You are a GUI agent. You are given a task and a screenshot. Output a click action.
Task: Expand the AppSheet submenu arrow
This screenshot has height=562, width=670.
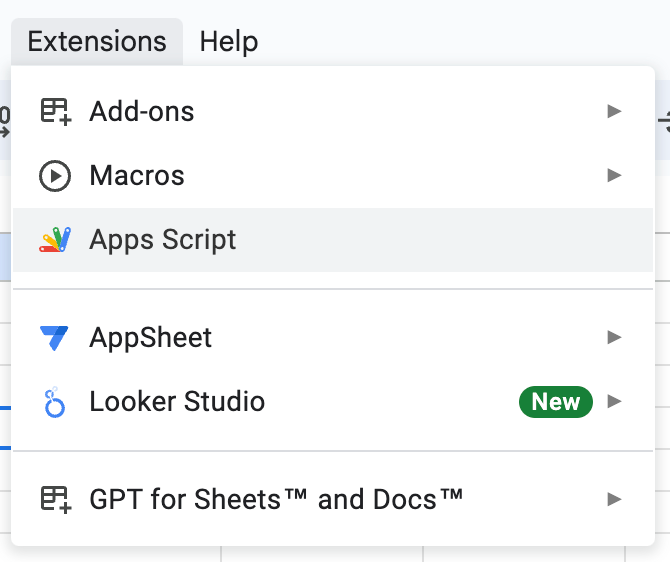tap(614, 338)
